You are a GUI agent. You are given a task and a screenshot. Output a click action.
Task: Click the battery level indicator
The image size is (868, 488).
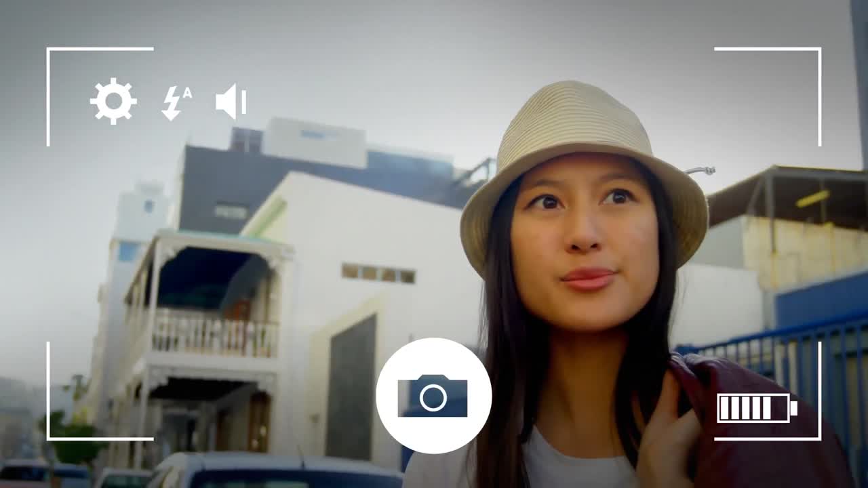pos(756,408)
